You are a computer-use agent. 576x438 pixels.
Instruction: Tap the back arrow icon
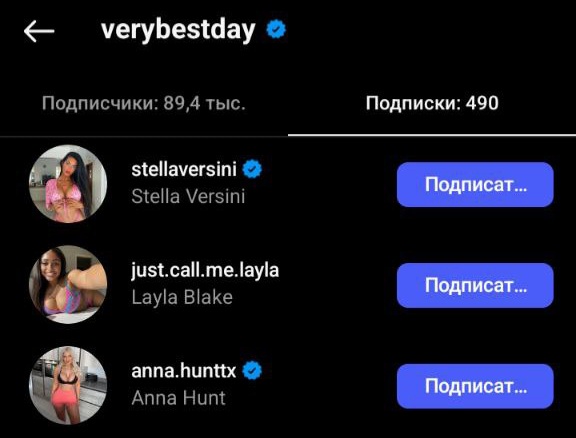[x=39, y=31]
